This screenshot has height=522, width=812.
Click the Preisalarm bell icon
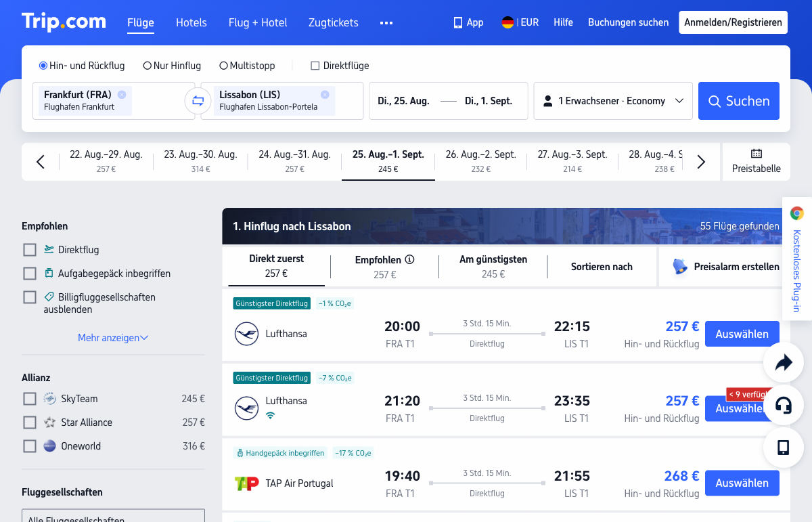pyautogui.click(x=680, y=267)
